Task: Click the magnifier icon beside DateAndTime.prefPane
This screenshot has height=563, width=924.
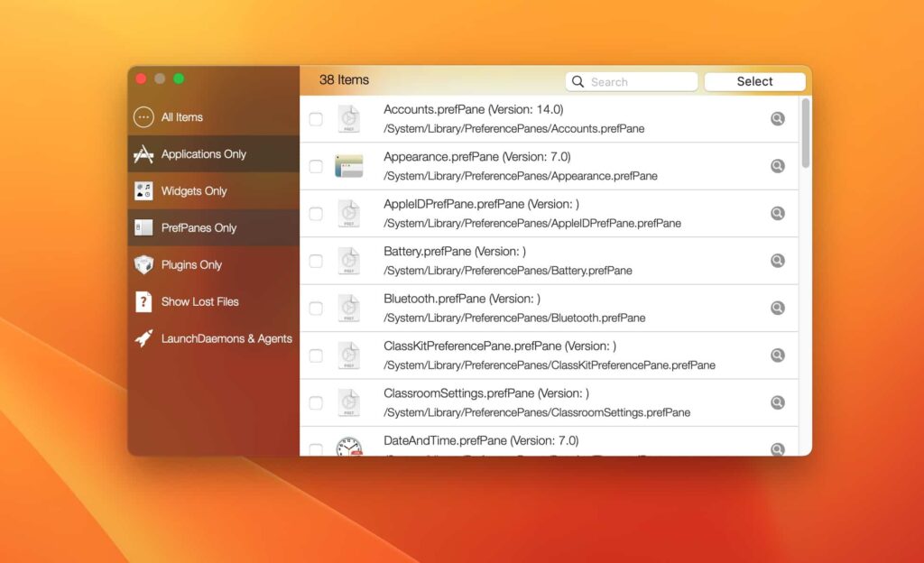Action: click(778, 448)
